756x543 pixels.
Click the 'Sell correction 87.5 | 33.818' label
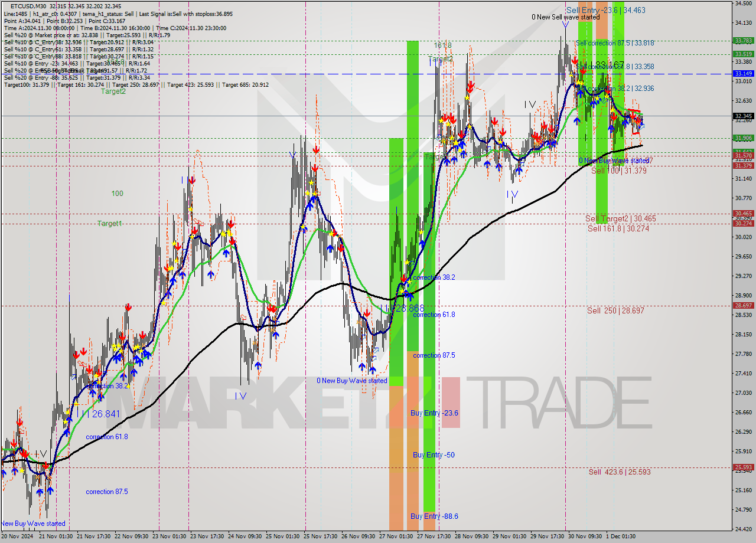pyautogui.click(x=615, y=43)
